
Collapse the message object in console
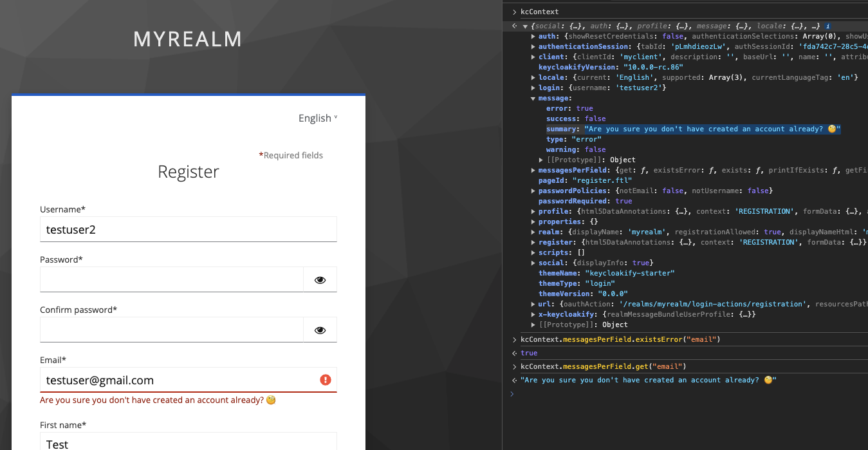pyautogui.click(x=533, y=98)
